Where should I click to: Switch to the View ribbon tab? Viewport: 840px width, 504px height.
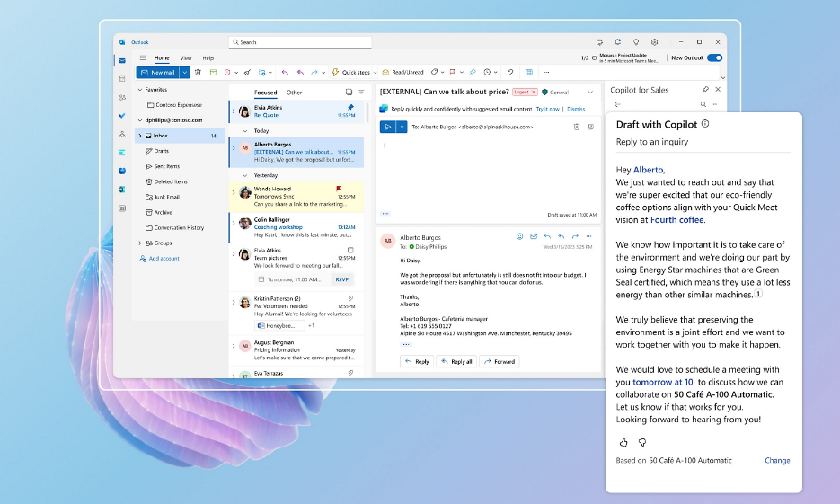click(x=186, y=57)
